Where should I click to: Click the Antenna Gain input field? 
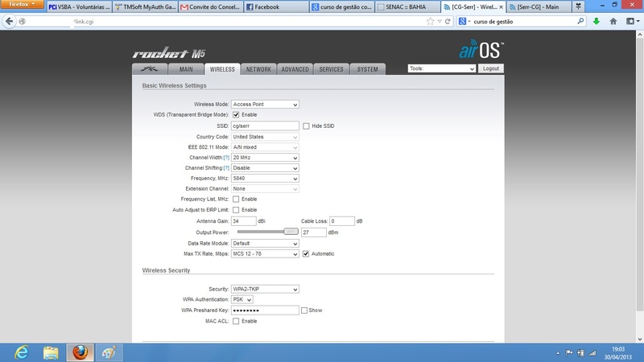[244, 220]
